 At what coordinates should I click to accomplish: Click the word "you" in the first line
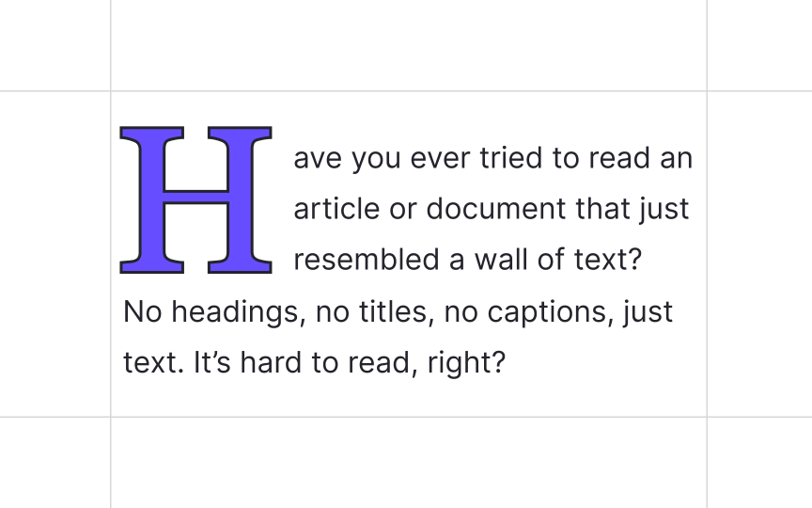click(x=377, y=160)
